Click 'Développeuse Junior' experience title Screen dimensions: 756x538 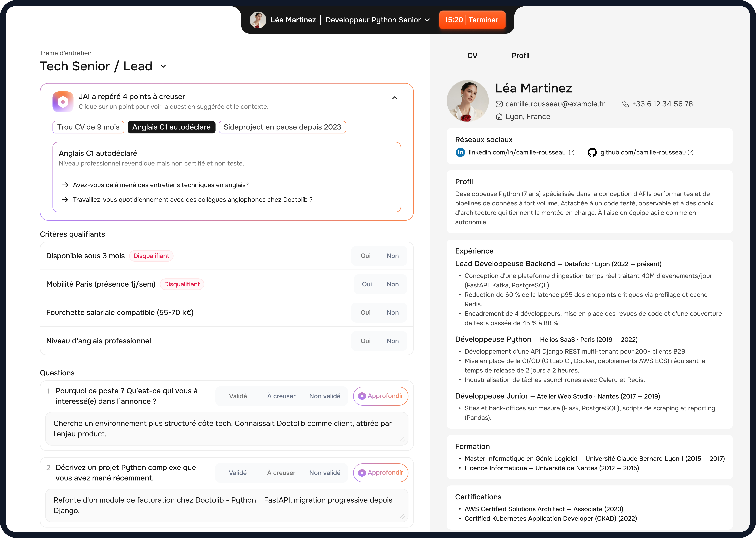[492, 396]
